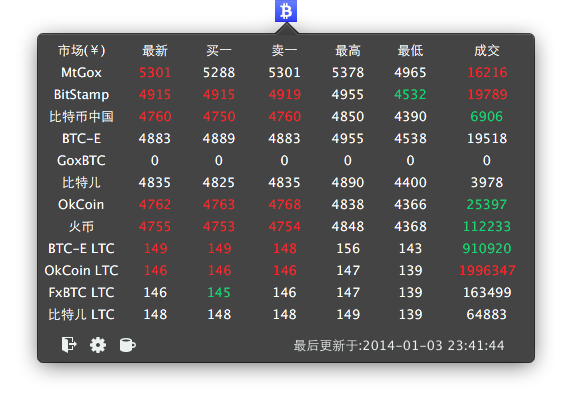The image size is (572, 404).
Task: Click the 市场(¥) column header
Action: tap(81, 50)
